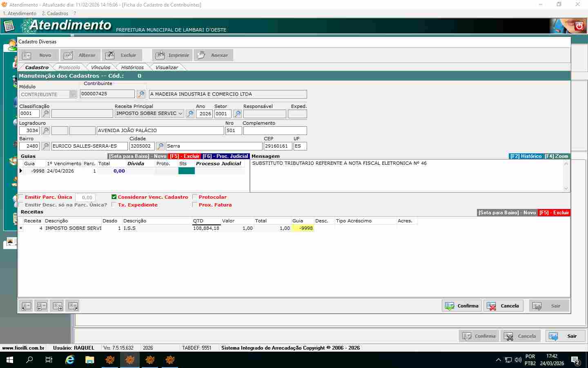Enable the Emitir Parc. Única checkbox
588x368 pixels.
[x=21, y=197]
